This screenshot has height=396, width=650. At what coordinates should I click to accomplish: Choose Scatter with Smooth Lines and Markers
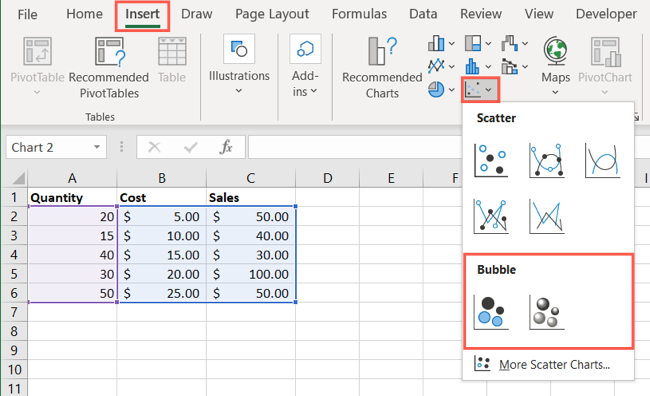[547, 160]
